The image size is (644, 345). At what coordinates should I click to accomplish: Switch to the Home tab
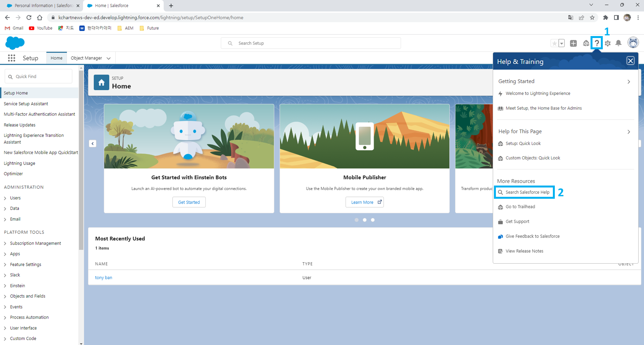pyautogui.click(x=56, y=58)
